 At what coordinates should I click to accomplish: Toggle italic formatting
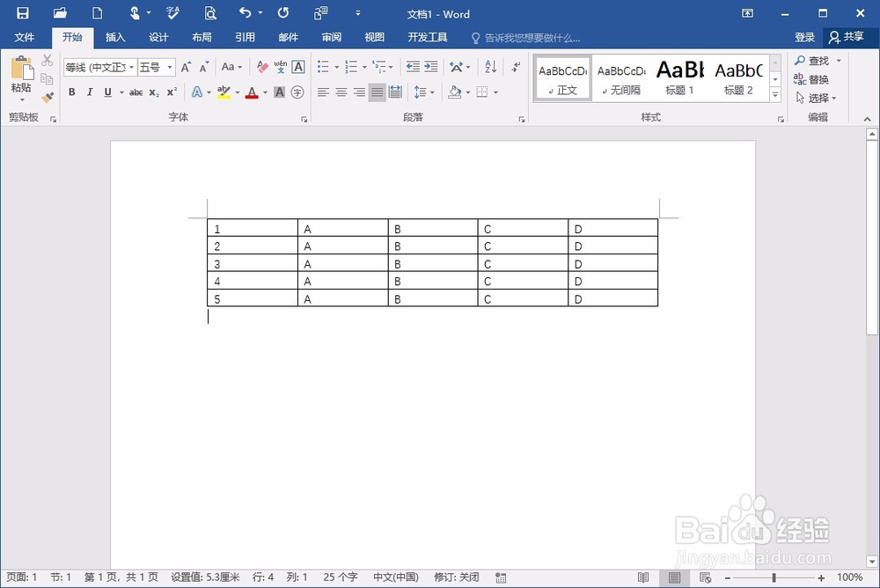coord(90,92)
